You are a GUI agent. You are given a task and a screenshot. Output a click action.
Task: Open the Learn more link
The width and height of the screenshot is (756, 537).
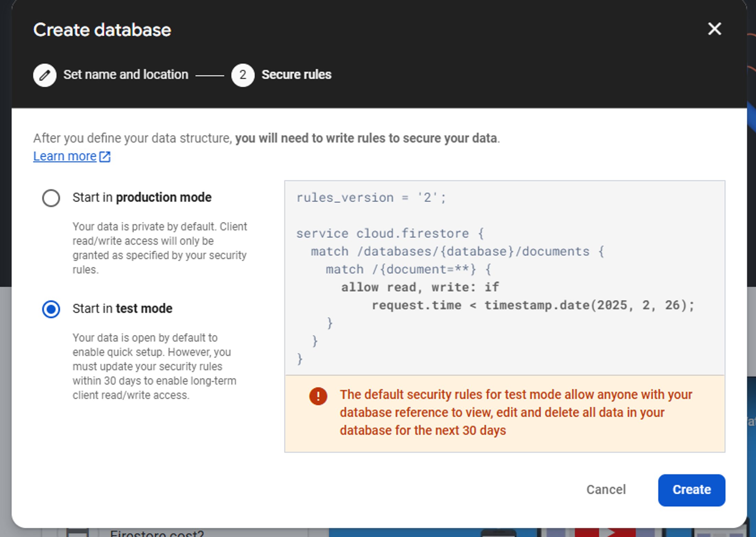coord(65,156)
